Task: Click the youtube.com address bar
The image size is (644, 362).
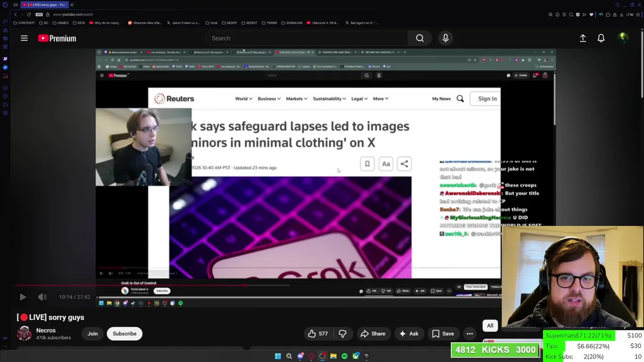Action: pyautogui.click(x=73, y=15)
